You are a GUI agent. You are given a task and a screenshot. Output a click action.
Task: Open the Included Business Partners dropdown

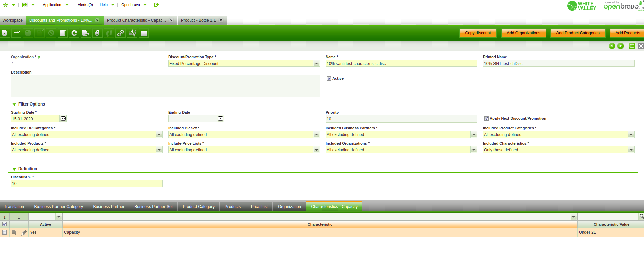pyautogui.click(x=474, y=135)
